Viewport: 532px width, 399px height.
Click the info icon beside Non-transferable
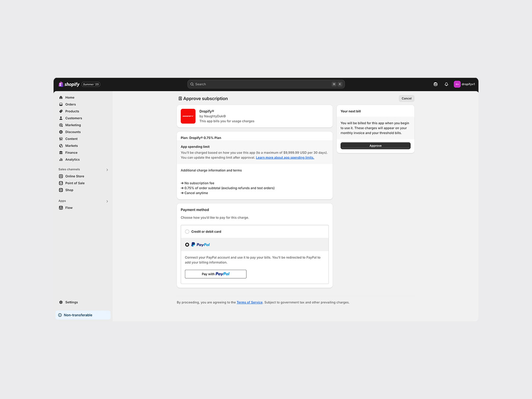tap(60, 315)
